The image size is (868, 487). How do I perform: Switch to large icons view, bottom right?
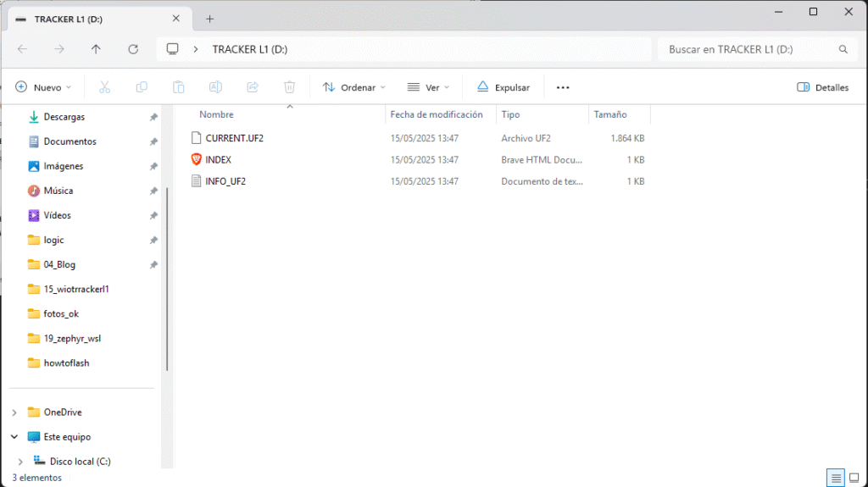856,479
